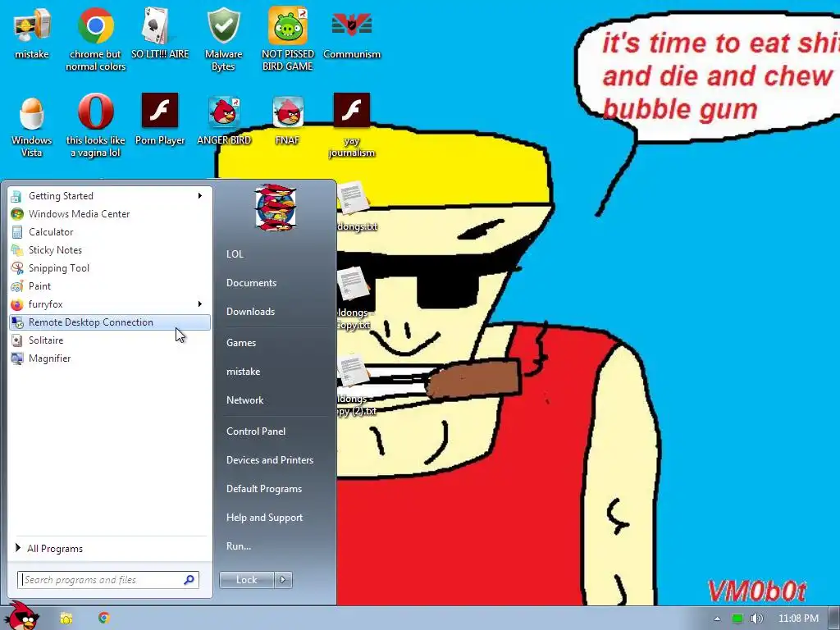Open Paint from Start menu
840x630 pixels.
pos(110,286)
